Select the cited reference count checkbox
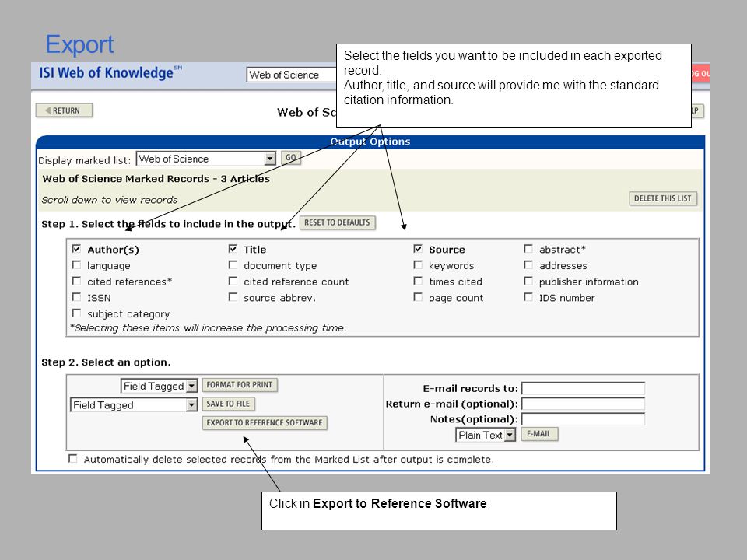Image resolution: width=747 pixels, height=560 pixels. tap(233, 281)
